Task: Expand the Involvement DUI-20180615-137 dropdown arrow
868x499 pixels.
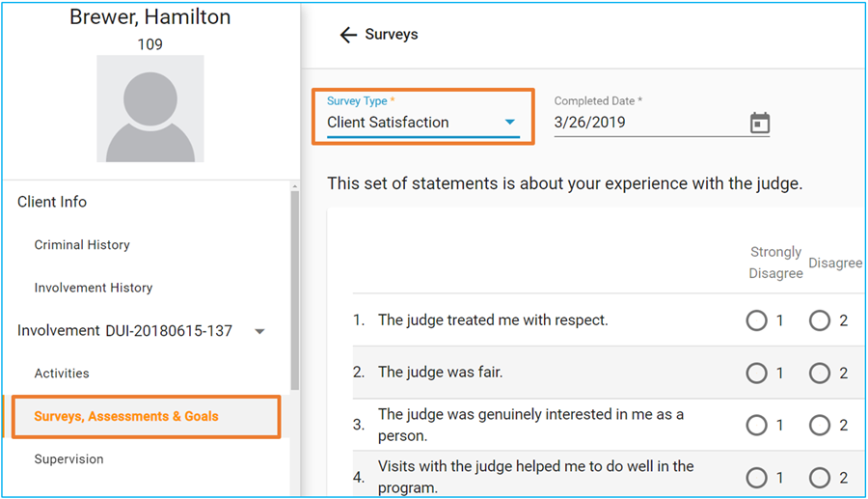Action: [259, 331]
